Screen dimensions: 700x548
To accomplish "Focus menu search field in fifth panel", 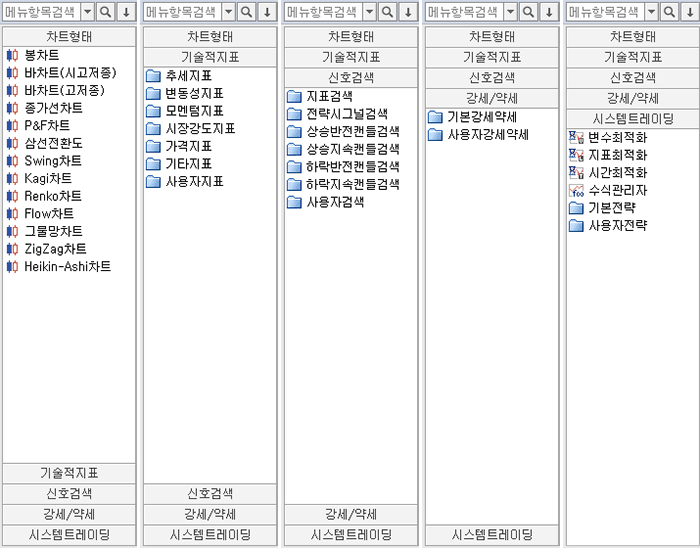I will (606, 12).
